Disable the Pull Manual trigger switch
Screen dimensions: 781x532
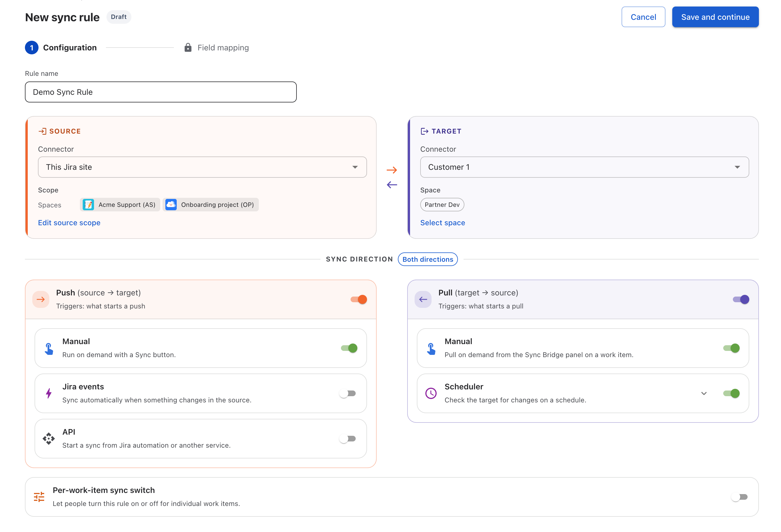(x=732, y=348)
